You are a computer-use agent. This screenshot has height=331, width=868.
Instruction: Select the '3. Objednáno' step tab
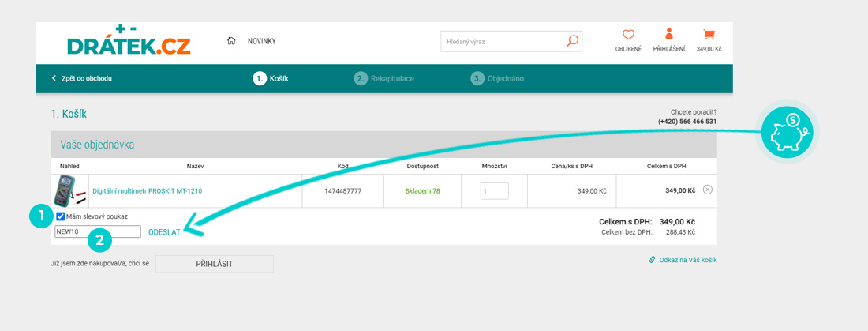point(497,79)
